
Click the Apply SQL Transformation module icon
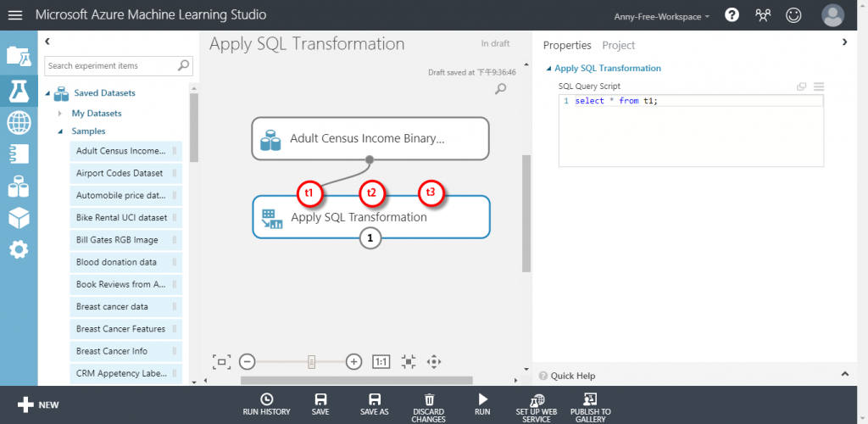272,218
